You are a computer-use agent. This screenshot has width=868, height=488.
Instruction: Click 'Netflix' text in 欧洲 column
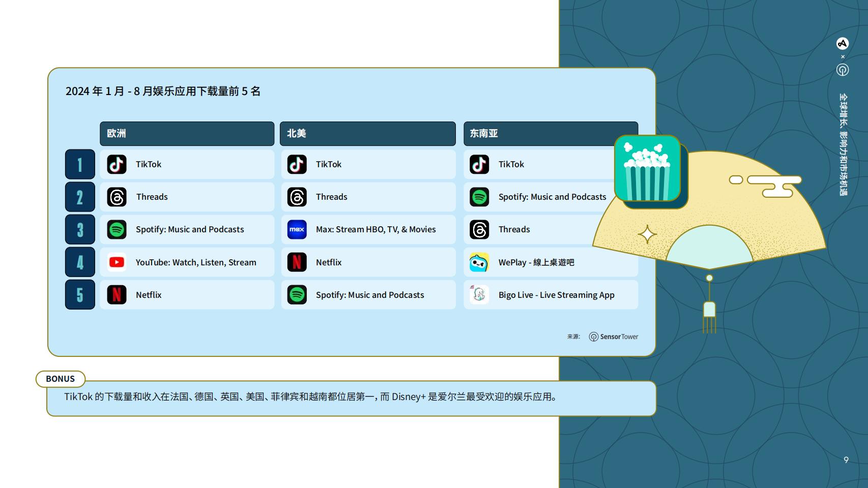click(149, 295)
